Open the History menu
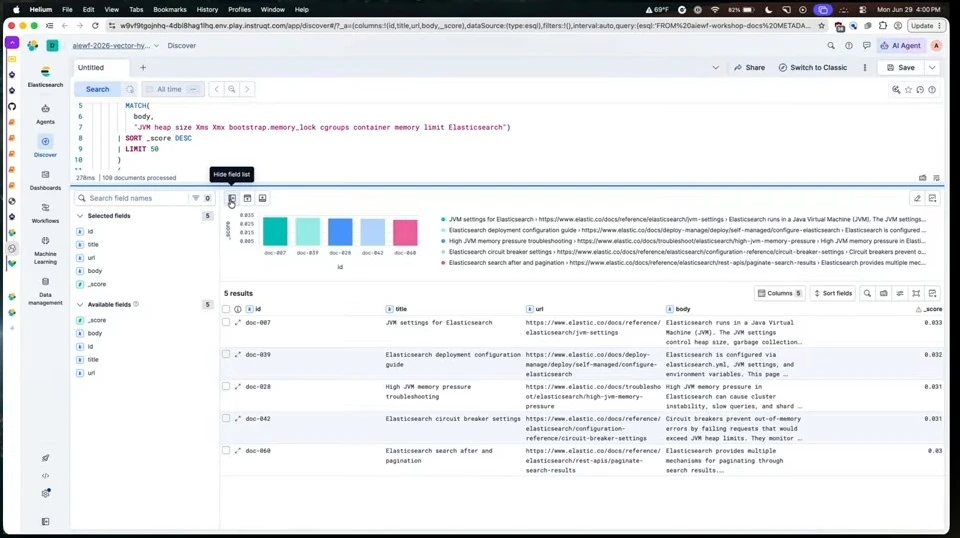Viewport: 960px width, 538px height. tap(207, 10)
